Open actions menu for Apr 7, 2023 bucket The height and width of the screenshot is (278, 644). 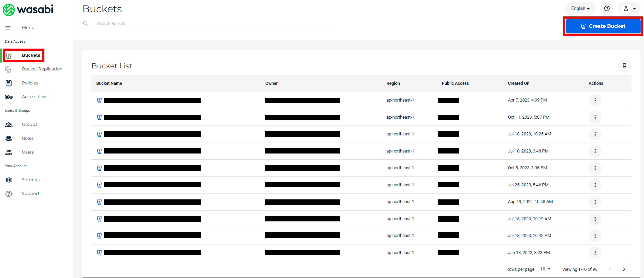click(595, 100)
